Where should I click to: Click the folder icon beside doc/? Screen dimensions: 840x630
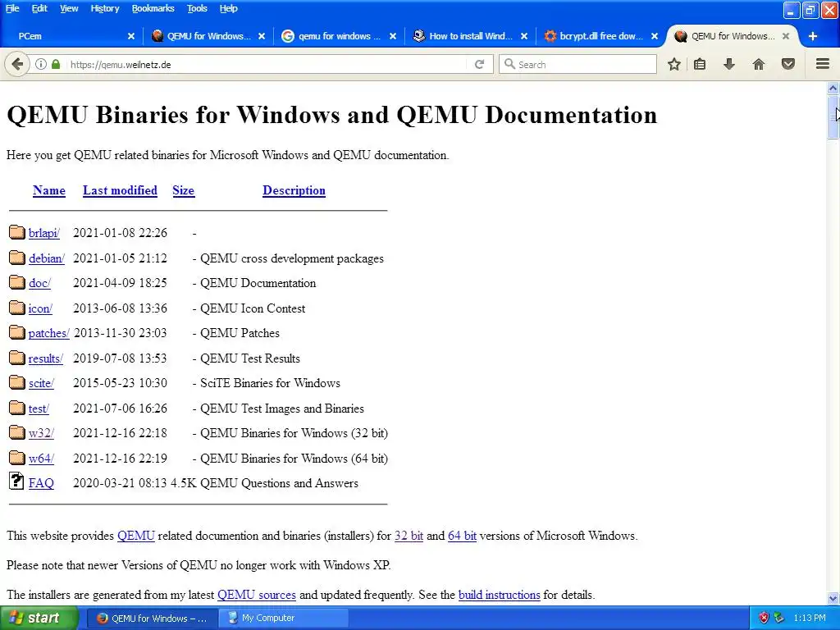(x=17, y=282)
